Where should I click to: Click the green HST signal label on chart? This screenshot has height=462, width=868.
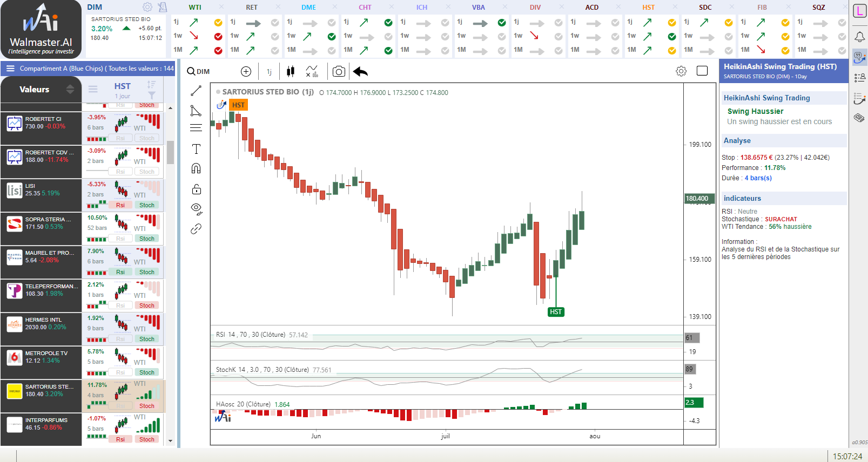tap(556, 312)
